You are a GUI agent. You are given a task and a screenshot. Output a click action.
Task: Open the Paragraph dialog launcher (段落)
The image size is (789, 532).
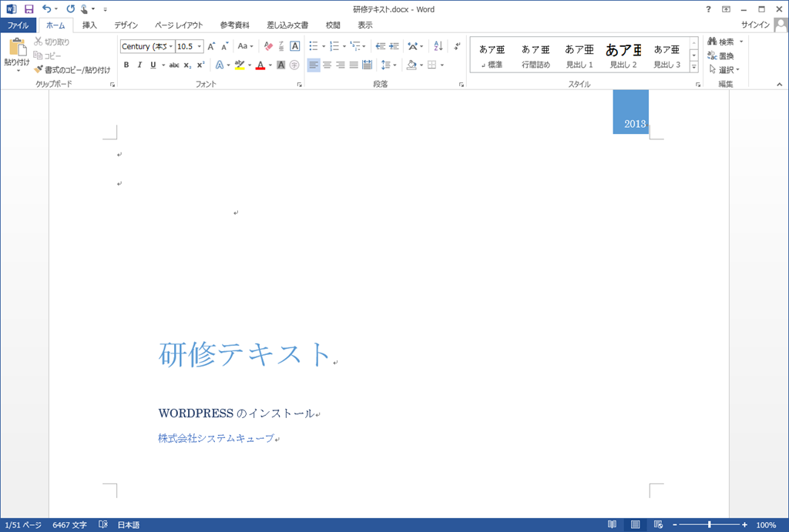coord(462,85)
